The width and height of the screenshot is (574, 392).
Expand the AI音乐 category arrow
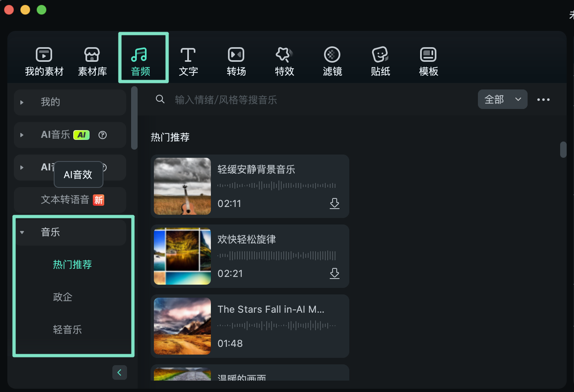point(22,135)
